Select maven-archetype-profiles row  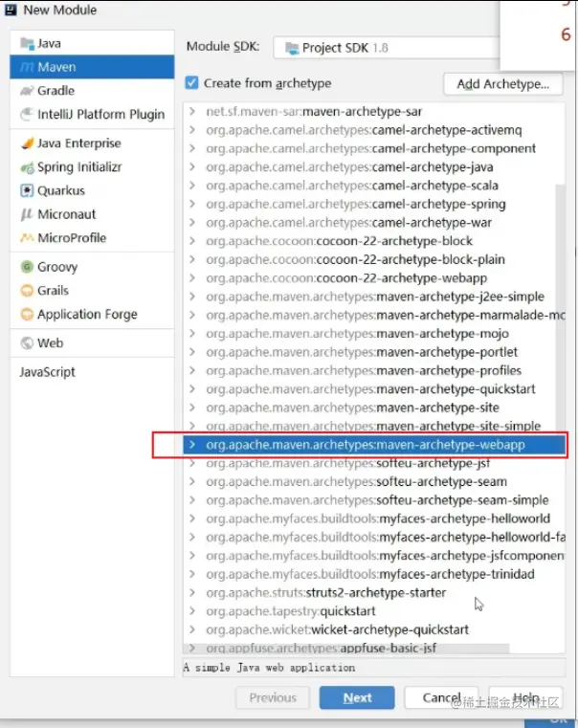click(x=374, y=371)
